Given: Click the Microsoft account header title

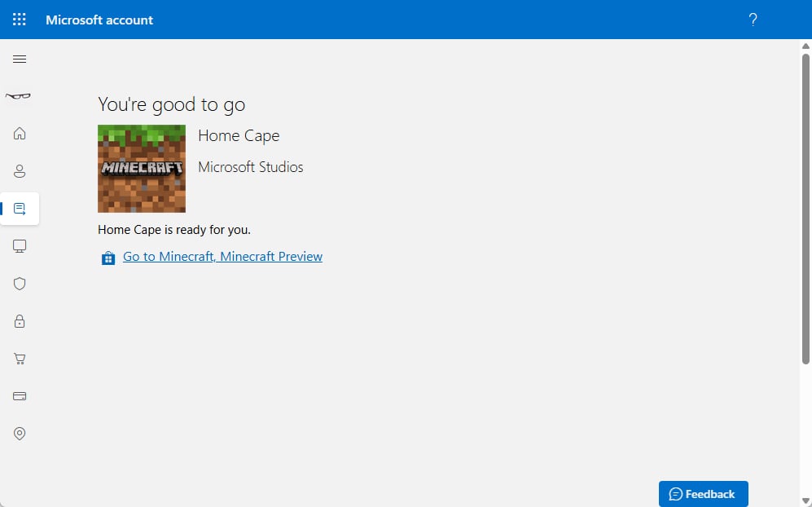Looking at the screenshot, I should click(99, 20).
